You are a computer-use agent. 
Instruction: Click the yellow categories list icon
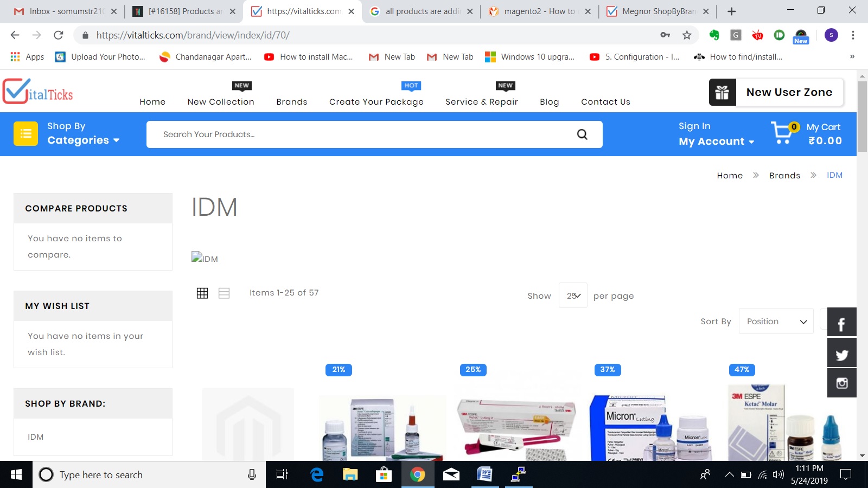pyautogui.click(x=25, y=134)
